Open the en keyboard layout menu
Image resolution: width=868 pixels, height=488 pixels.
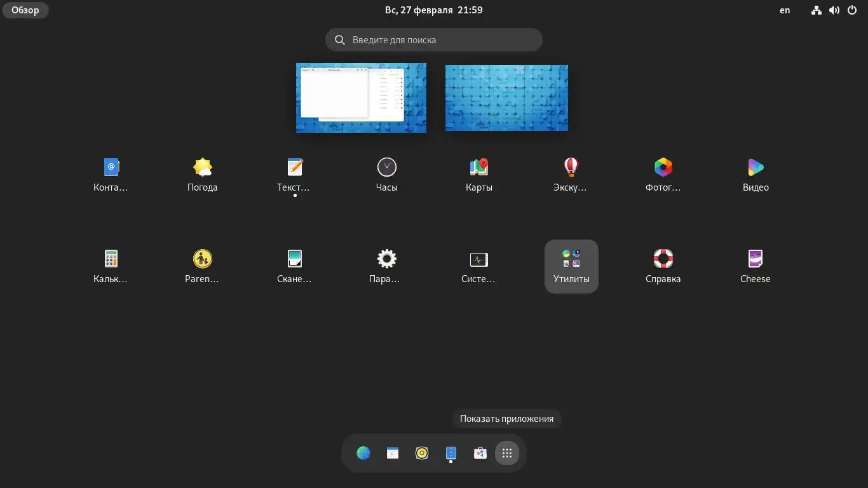[x=785, y=10]
